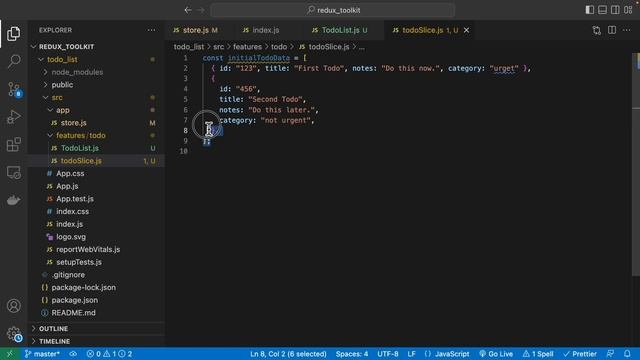Open notifications bell
This screenshot has width=640, height=360.
click(627, 354)
